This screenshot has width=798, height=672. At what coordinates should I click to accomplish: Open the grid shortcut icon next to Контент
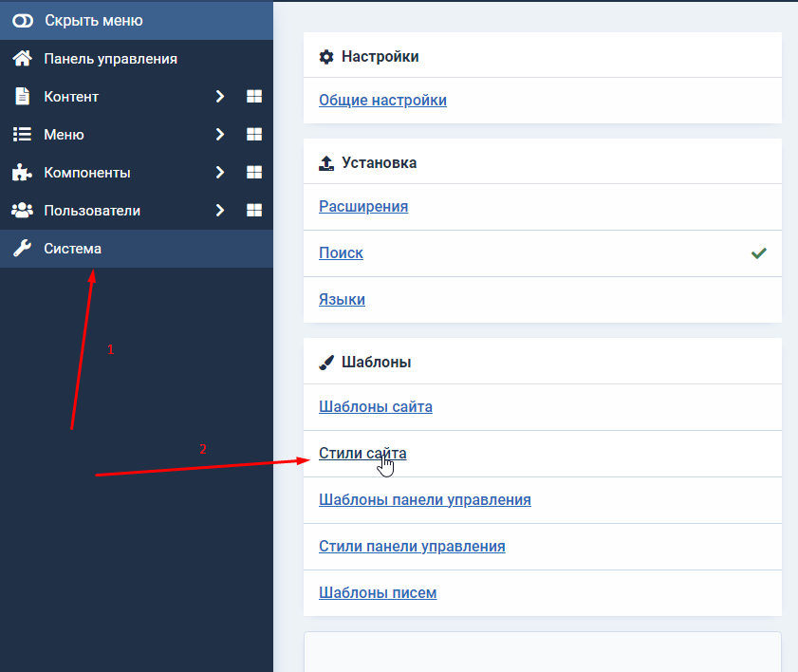253,96
